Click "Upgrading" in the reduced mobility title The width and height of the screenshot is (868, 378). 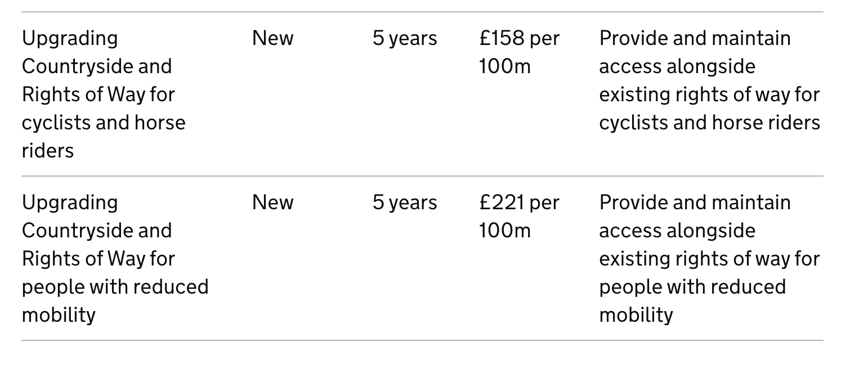70,202
